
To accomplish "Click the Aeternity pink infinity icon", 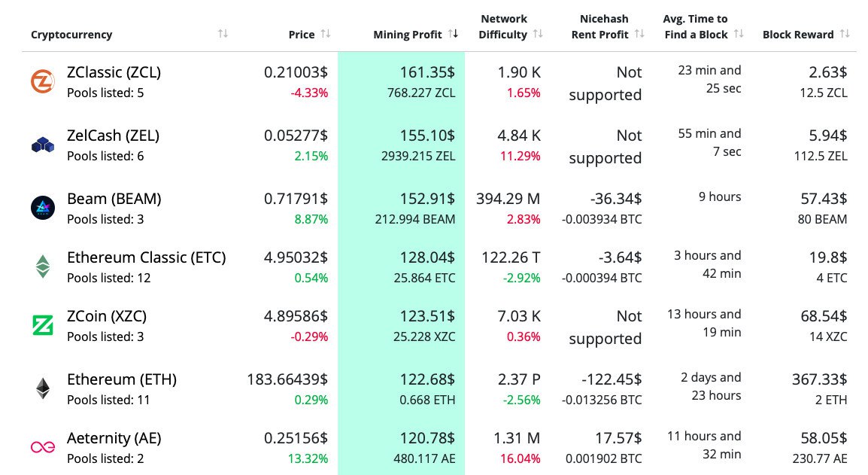I will pos(42,447).
